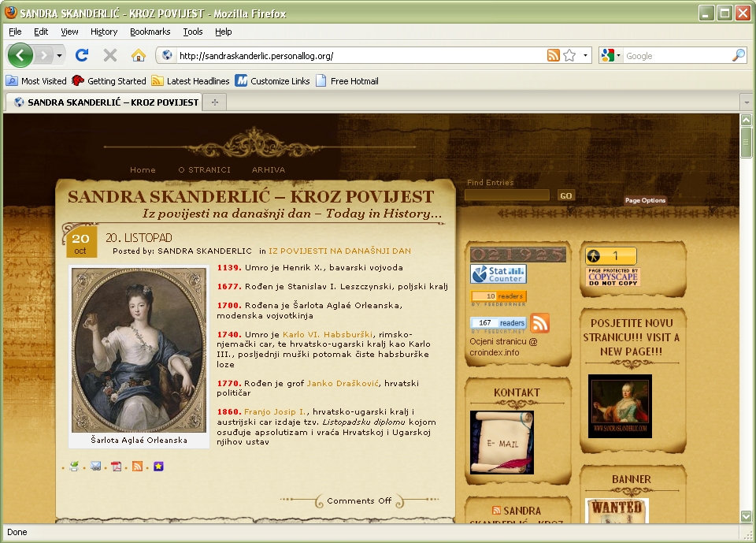This screenshot has width=756, height=543.
Task: Click the Customize Links bookmark
Action: 272,81
